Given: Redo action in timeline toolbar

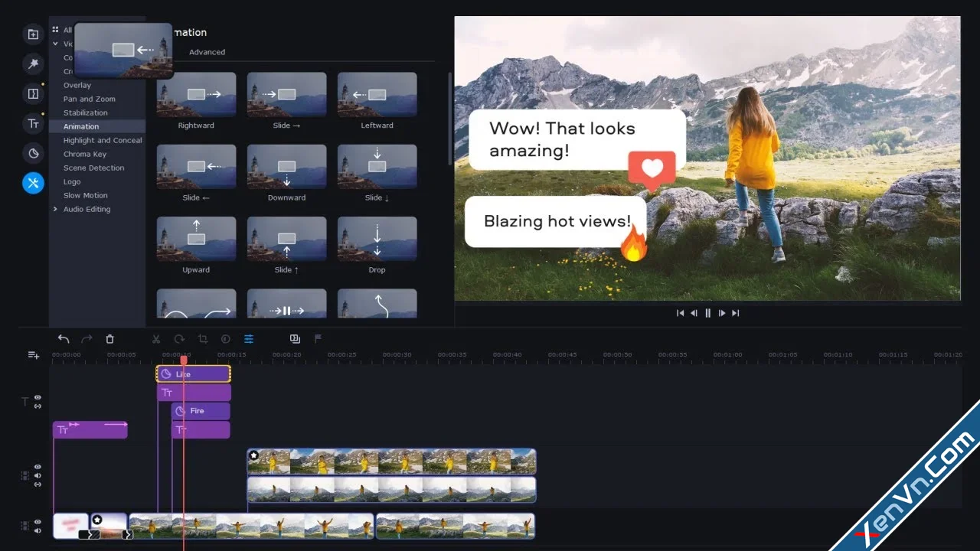Looking at the screenshot, I should tap(87, 339).
